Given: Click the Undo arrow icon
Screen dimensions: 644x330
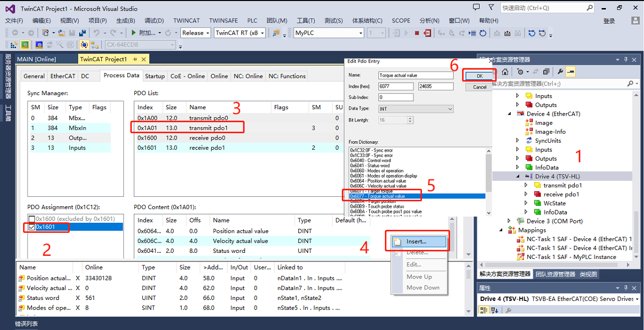Looking at the screenshot, I should [97, 33].
